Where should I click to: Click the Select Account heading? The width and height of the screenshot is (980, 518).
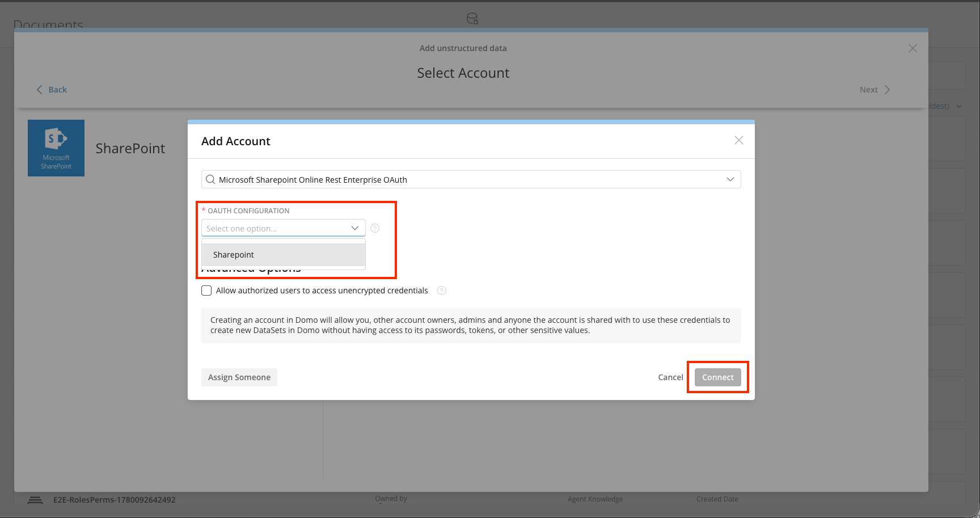tap(463, 73)
